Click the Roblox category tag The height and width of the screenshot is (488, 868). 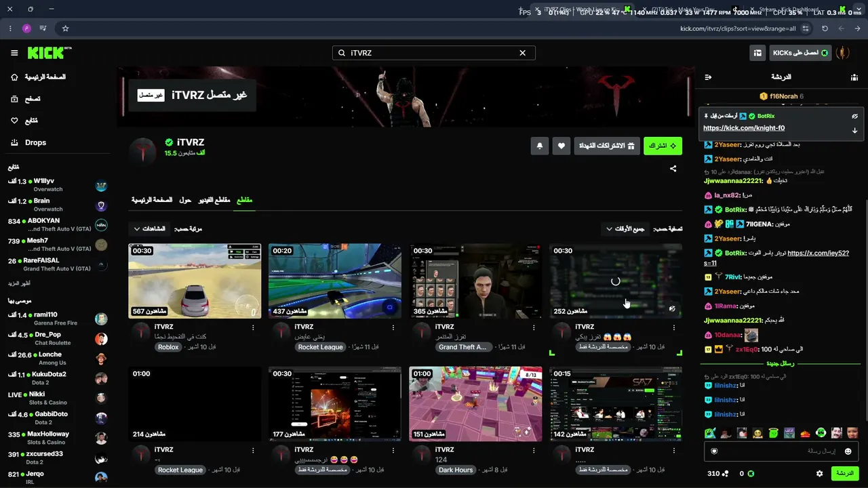coord(168,347)
